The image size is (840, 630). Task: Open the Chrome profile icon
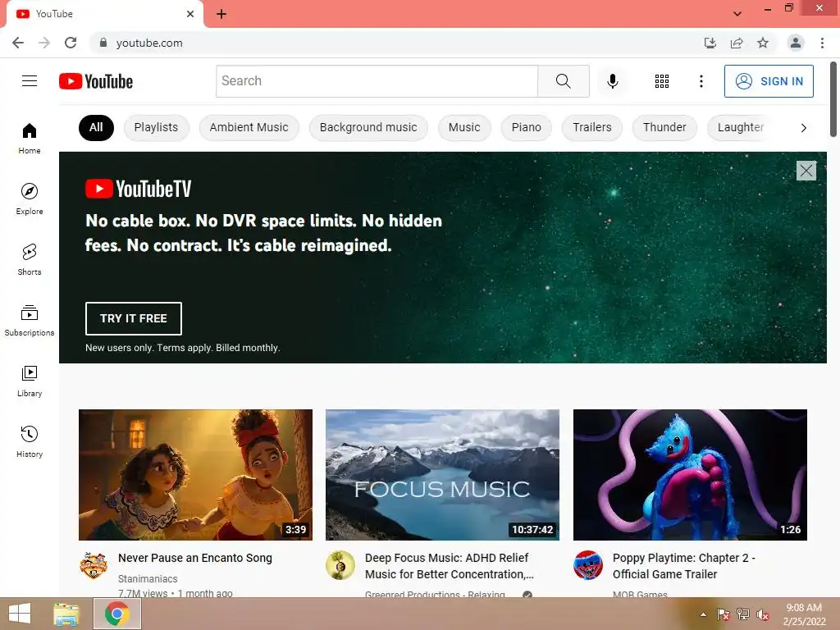tap(796, 43)
